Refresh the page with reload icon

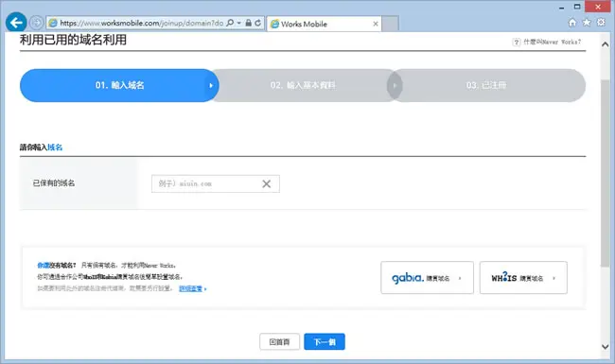[x=257, y=23]
